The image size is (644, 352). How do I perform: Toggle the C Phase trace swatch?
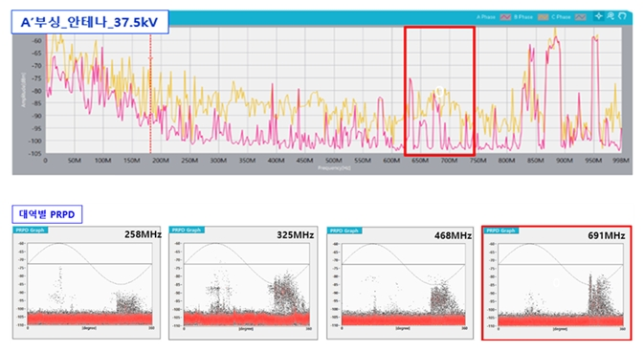pyautogui.click(x=580, y=17)
